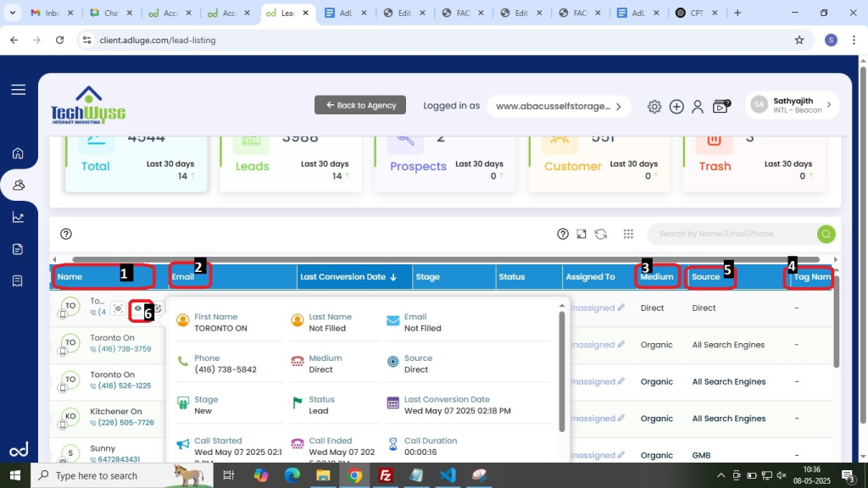Click the Back to Agency button
This screenshot has width=868, height=488.
360,105
